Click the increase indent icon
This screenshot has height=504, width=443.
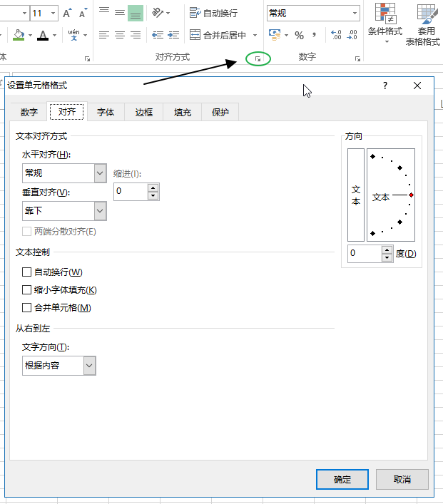tap(173, 35)
